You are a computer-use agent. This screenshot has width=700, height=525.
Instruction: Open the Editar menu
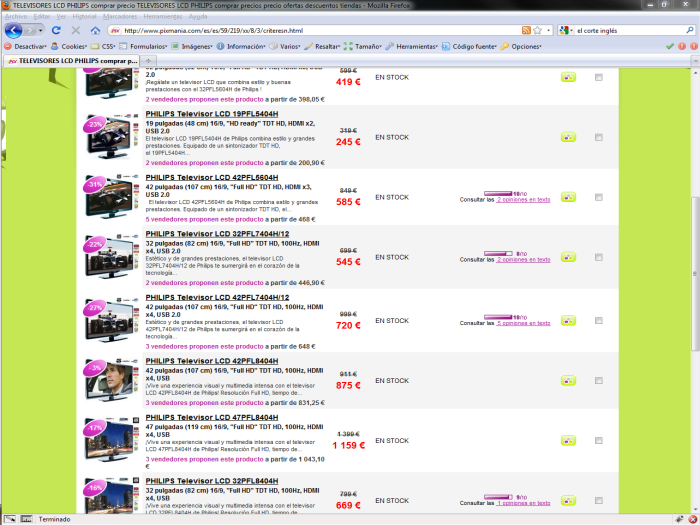click(x=42, y=17)
